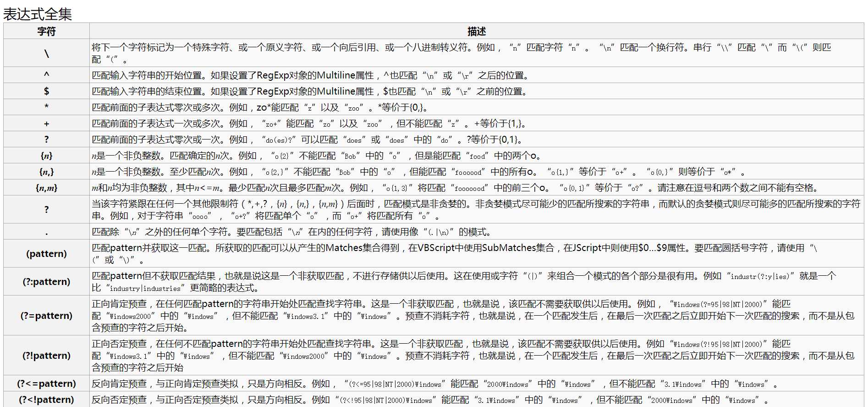Click the {n,m} character cell

tap(46, 188)
